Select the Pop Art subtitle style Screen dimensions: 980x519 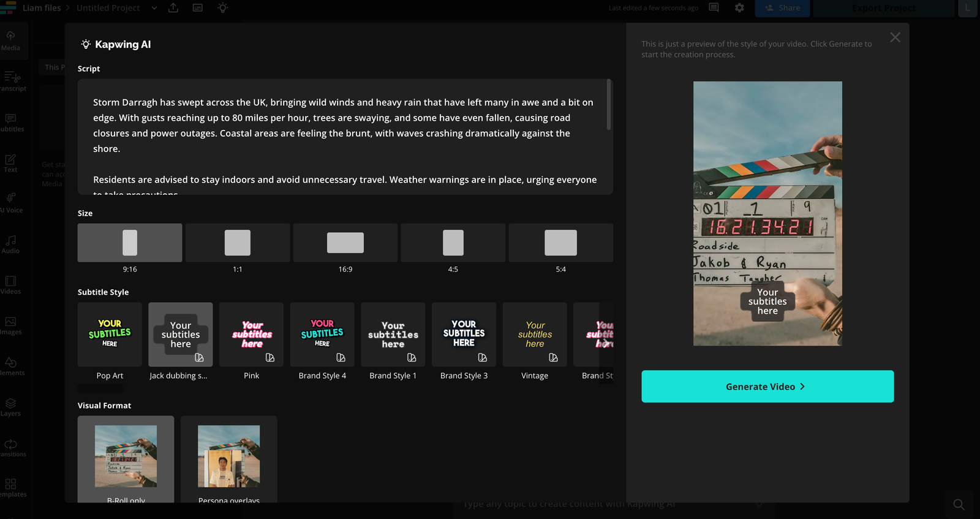(x=110, y=335)
